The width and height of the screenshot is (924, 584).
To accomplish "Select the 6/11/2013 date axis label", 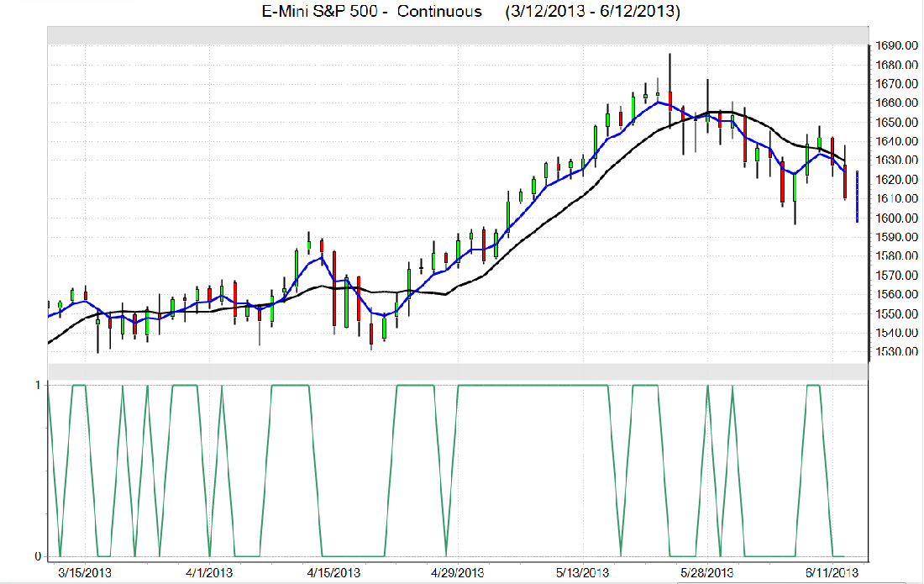I will pos(831,573).
